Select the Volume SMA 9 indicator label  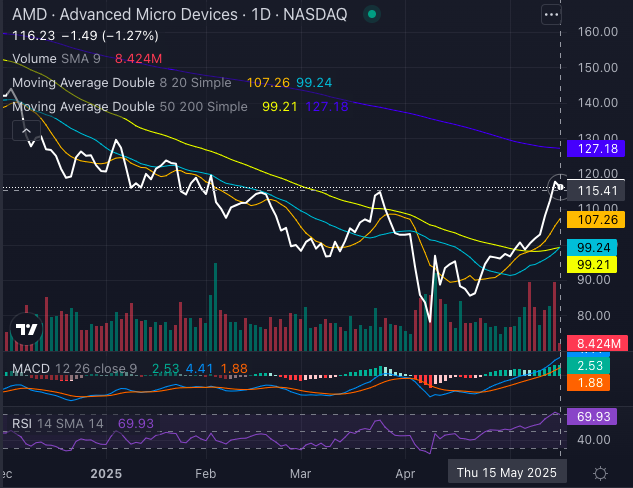click(57, 59)
